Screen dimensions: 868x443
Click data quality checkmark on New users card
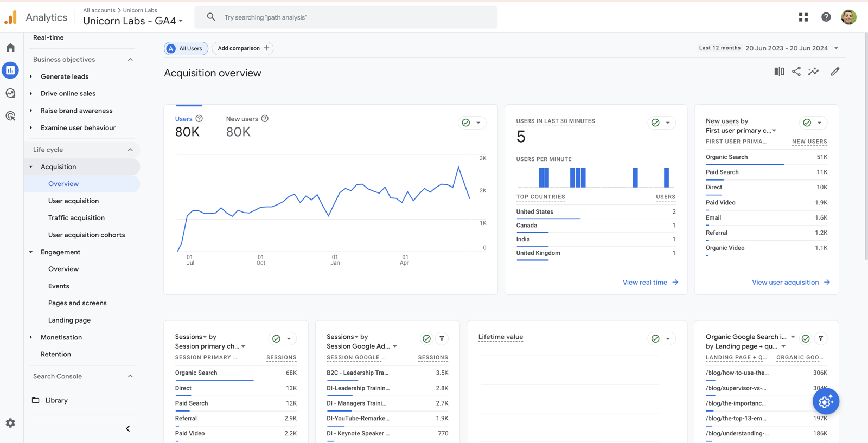807,123
